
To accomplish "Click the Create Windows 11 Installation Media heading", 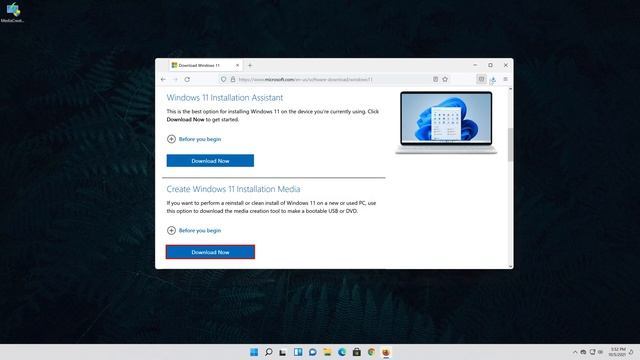I will coord(233,189).
